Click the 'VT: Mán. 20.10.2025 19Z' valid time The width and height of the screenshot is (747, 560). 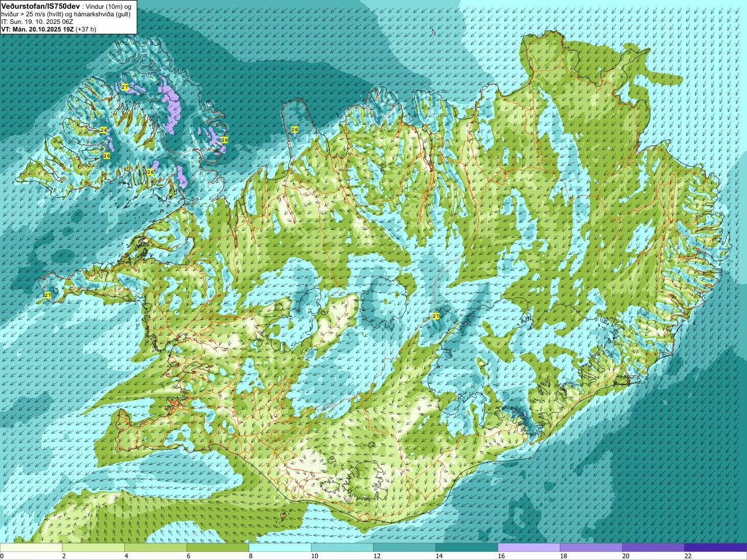pyautogui.click(x=37, y=29)
